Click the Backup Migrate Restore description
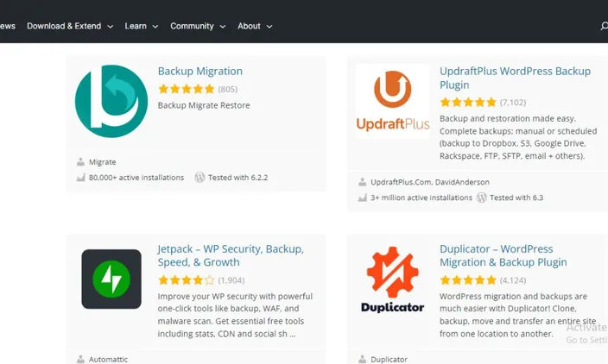 point(204,105)
